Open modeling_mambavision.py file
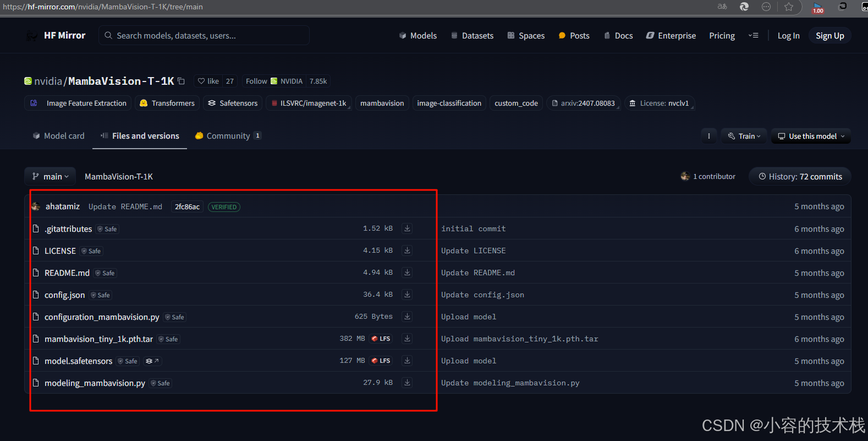This screenshot has width=868, height=441. click(x=95, y=383)
